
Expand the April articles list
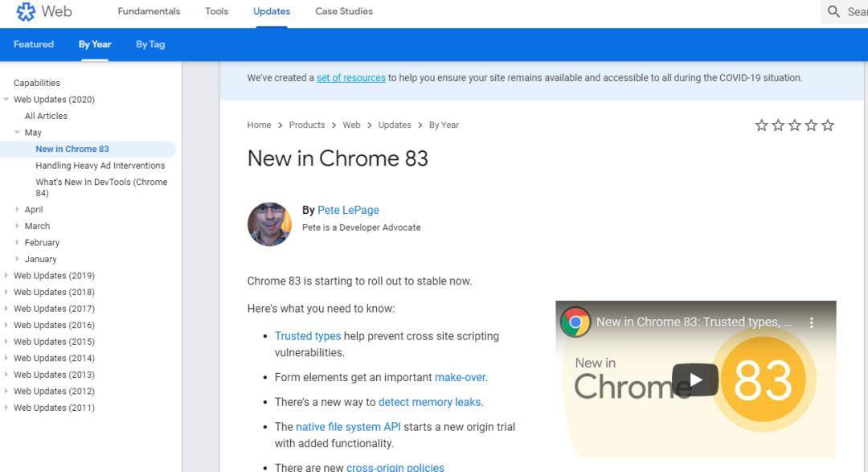[x=18, y=210]
